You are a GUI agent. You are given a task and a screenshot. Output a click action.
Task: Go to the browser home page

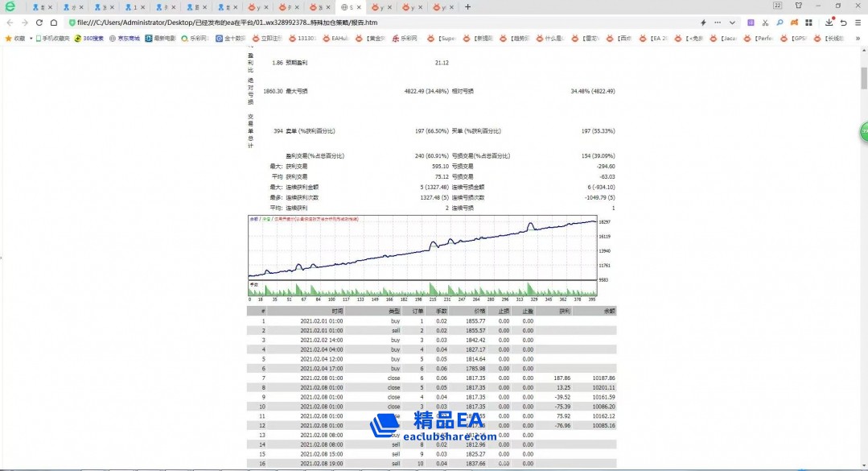pos(54,23)
